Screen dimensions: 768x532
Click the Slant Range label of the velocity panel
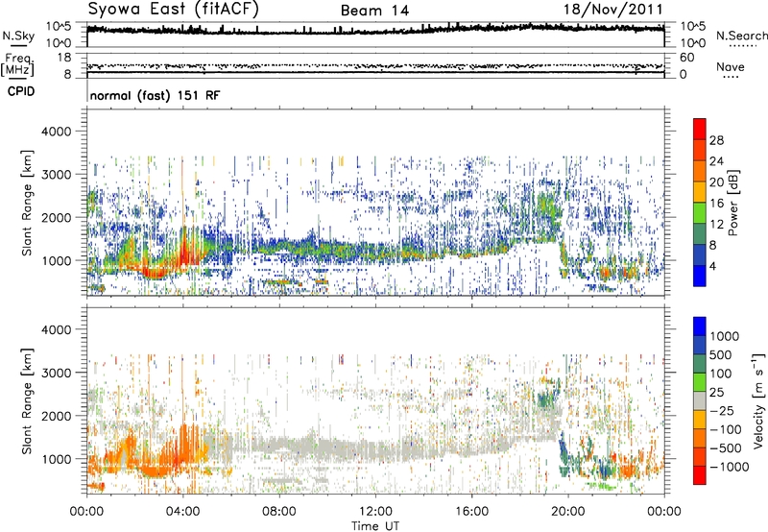click(27, 400)
